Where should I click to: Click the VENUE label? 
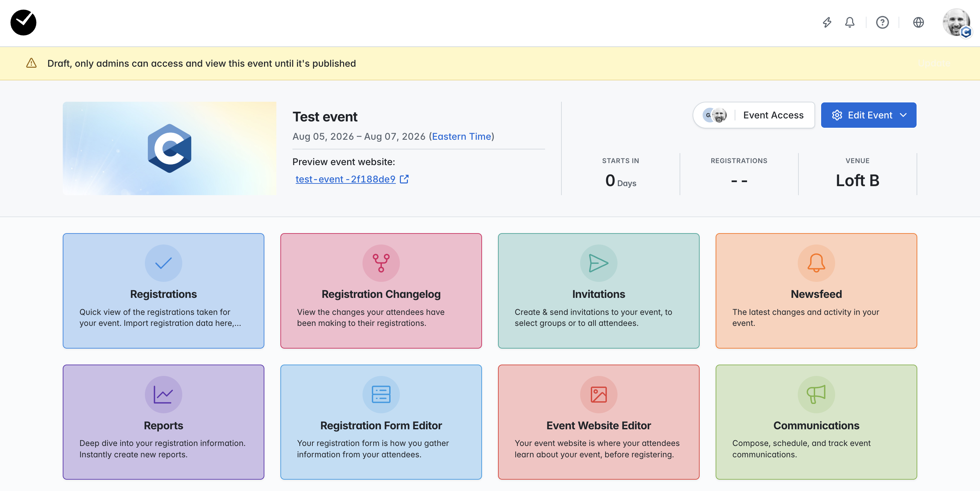tap(857, 161)
